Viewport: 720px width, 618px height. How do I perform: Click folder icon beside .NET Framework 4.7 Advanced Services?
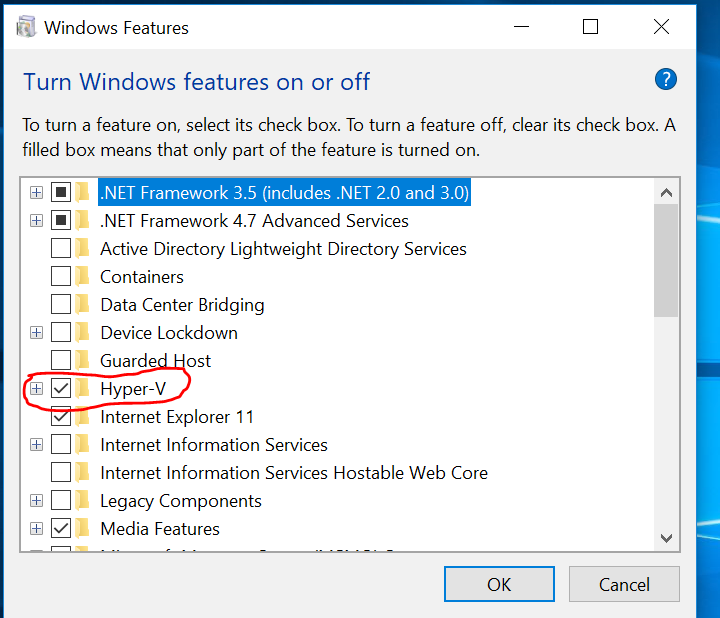[x=83, y=220]
